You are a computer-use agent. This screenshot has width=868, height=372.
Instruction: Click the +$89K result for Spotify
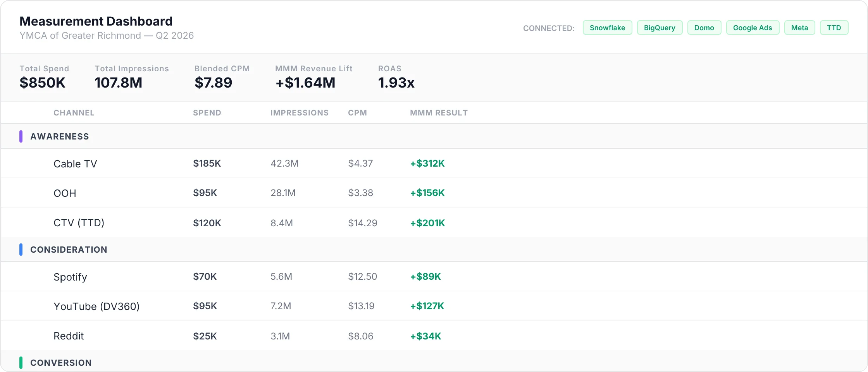425,276
